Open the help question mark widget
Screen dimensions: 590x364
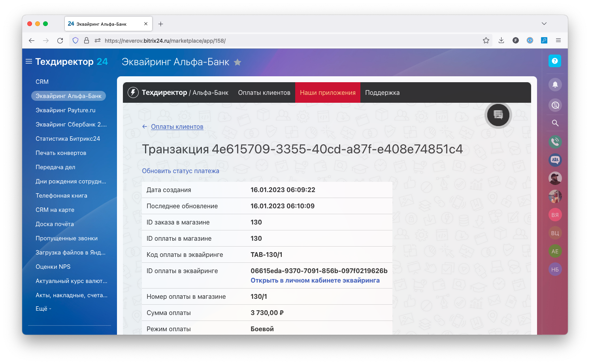point(555,61)
